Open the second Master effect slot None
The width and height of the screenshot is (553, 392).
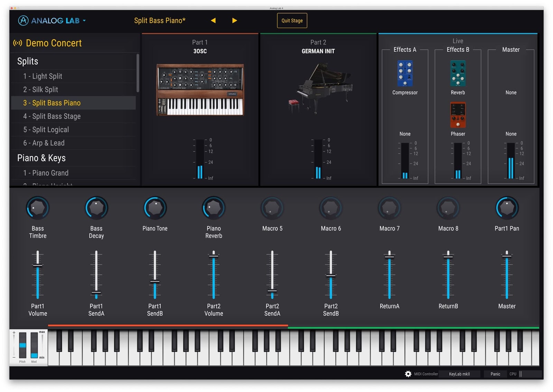511,134
